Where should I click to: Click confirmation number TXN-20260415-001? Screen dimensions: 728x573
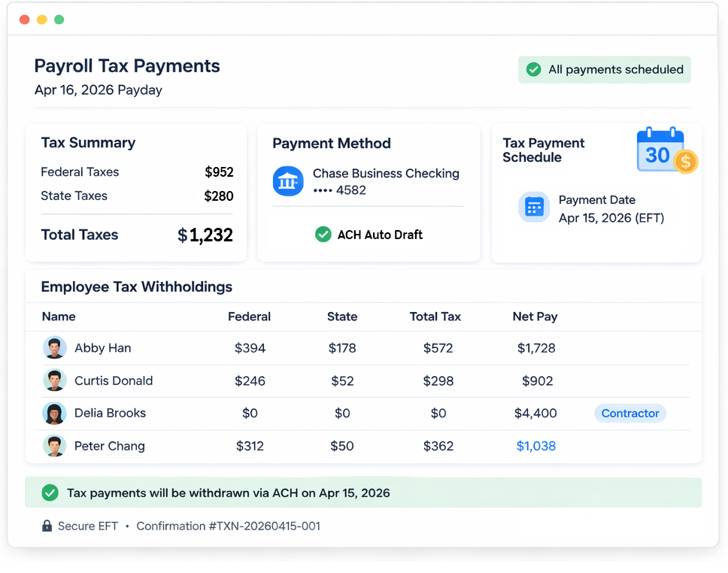coord(227,526)
